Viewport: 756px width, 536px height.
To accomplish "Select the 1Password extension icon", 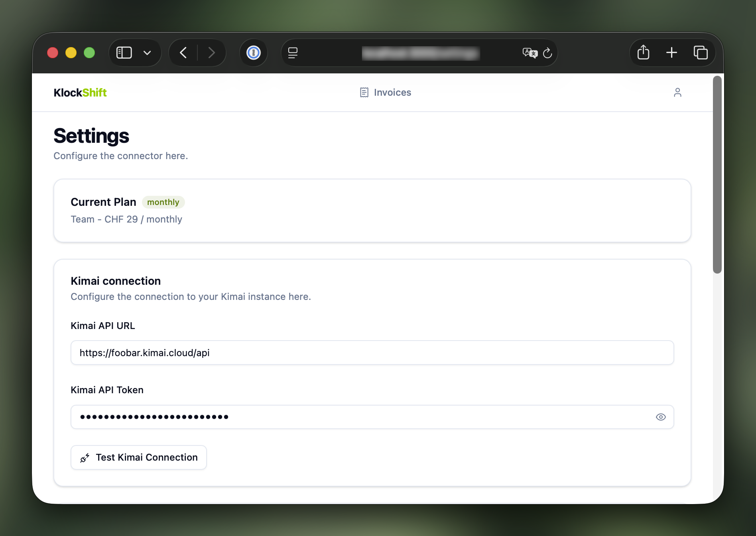I will point(254,53).
